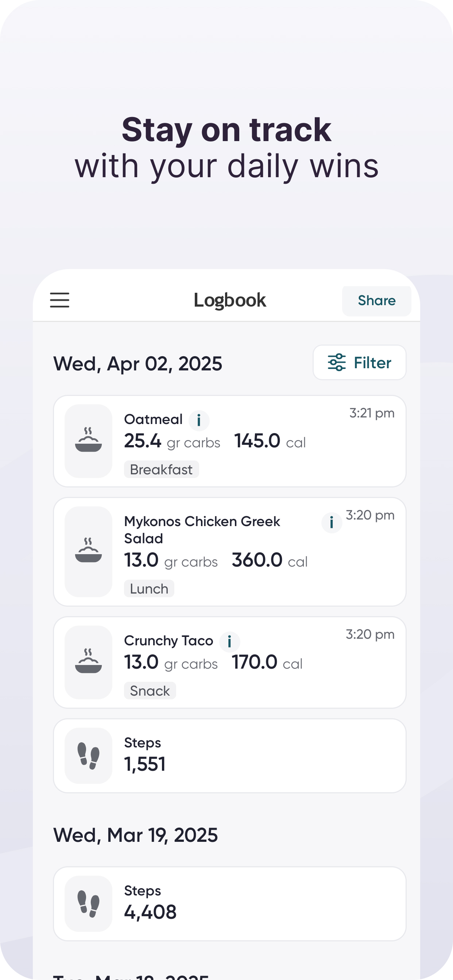Tap the Mykonos Chicken Greek Salad info icon
Screen dimensions: 453x980
tap(332, 522)
